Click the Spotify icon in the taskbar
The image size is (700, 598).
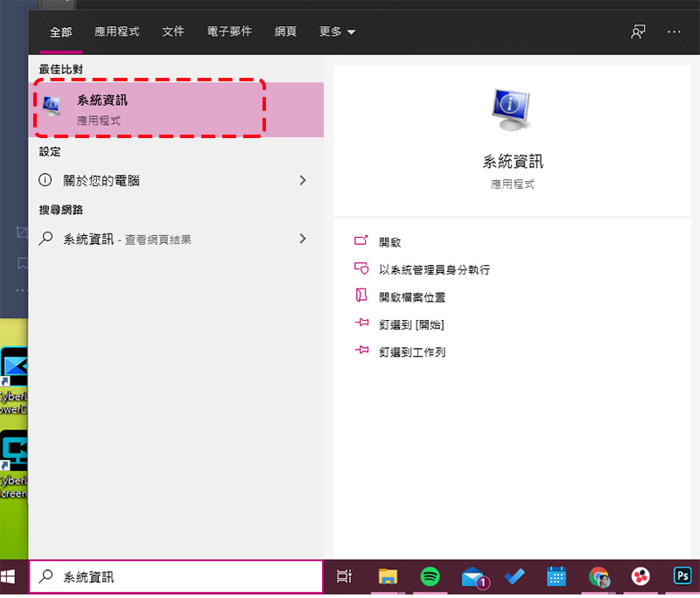(430, 577)
